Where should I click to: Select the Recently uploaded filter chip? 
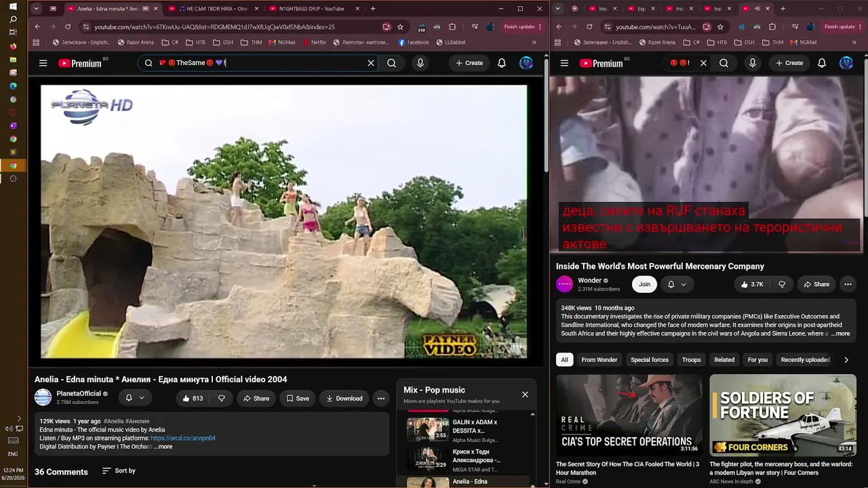(x=806, y=360)
